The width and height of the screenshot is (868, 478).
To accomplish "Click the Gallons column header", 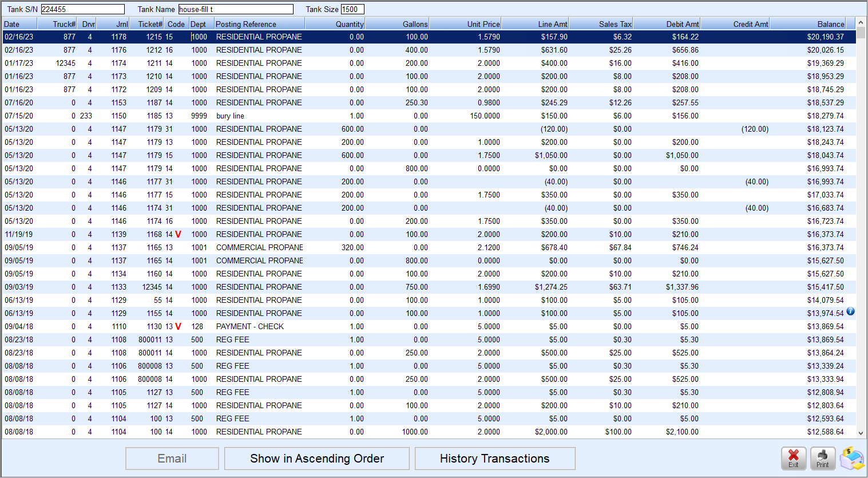I will click(397, 24).
